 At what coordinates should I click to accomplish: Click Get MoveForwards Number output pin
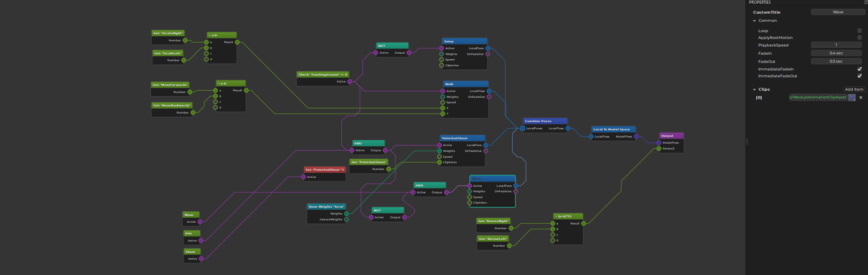190,92
